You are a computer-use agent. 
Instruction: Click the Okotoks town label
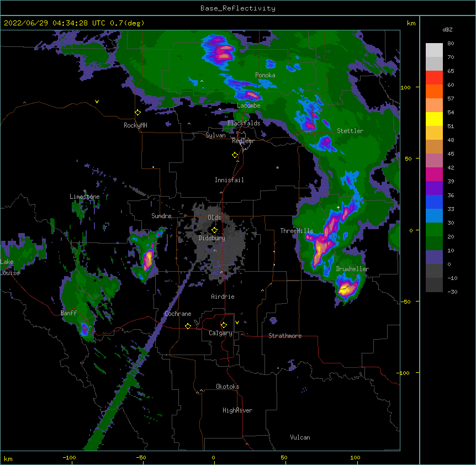tap(228, 387)
